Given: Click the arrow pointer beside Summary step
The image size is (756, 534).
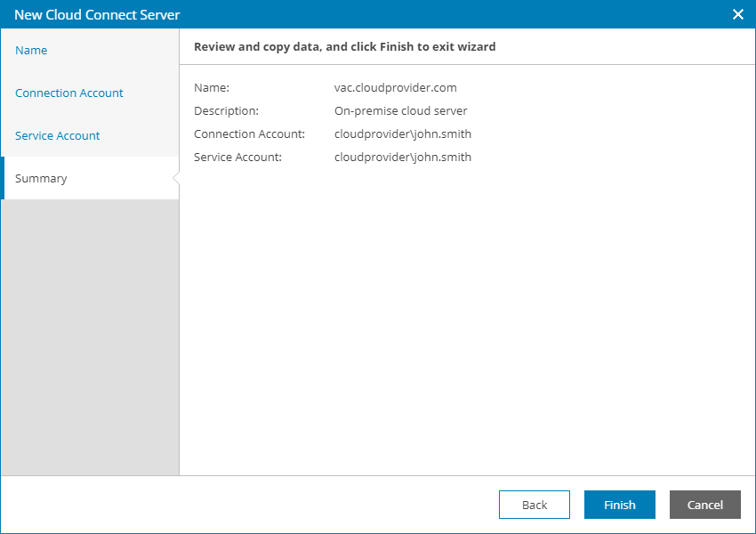Looking at the screenshot, I should 176,179.
